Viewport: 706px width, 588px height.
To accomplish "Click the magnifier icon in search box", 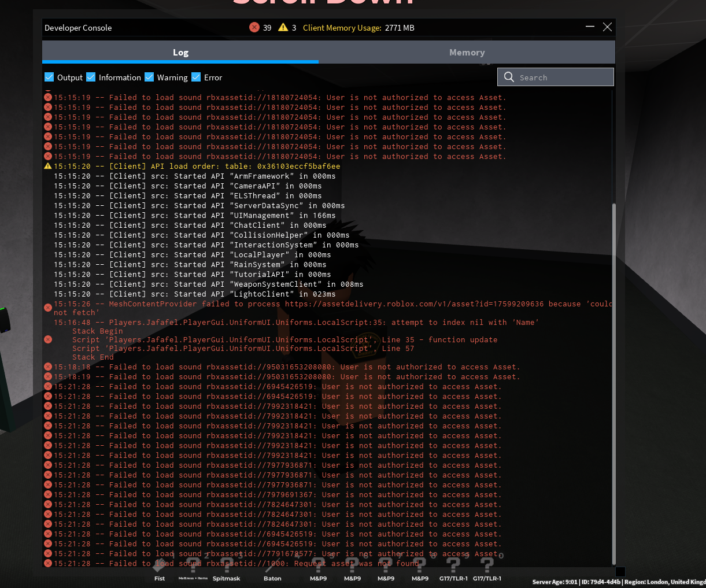I will pyautogui.click(x=509, y=77).
